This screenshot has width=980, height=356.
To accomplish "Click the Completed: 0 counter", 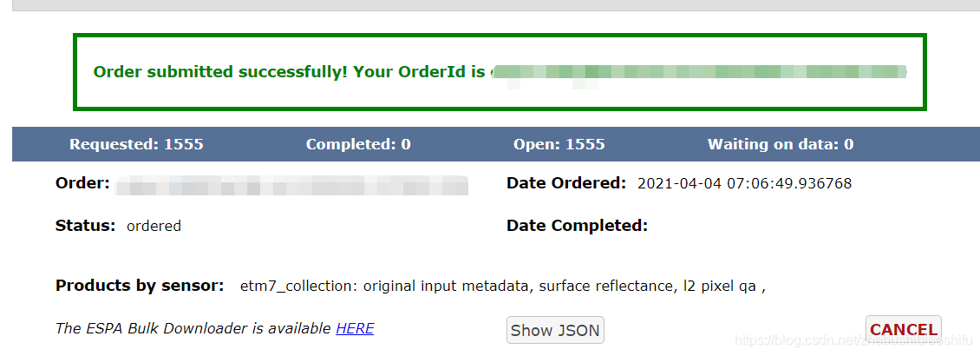I will pos(358,144).
